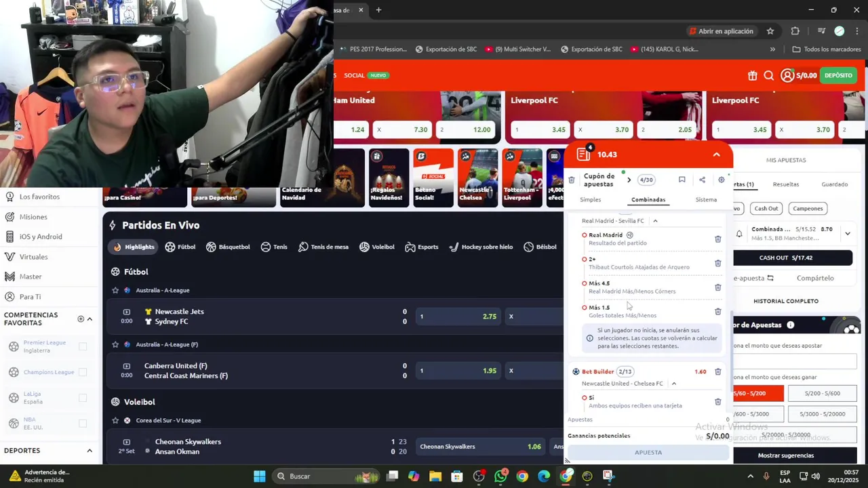Select the Básquetbol live sport filter

(x=227, y=247)
